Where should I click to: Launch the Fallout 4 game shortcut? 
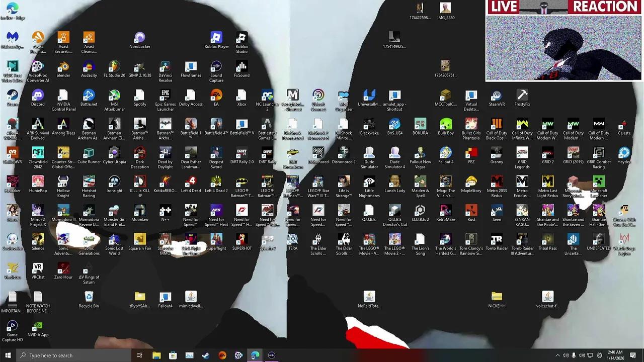tap(446, 156)
